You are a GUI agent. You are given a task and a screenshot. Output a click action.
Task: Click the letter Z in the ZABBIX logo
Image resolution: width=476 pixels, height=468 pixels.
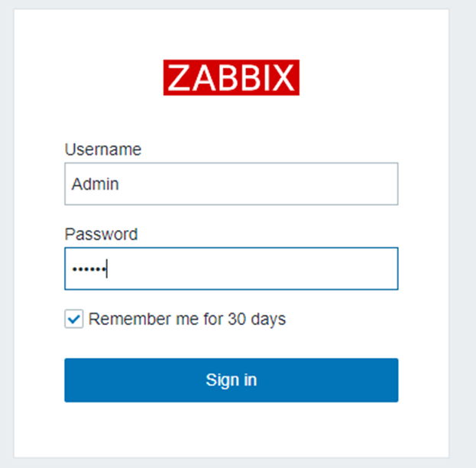tap(177, 78)
